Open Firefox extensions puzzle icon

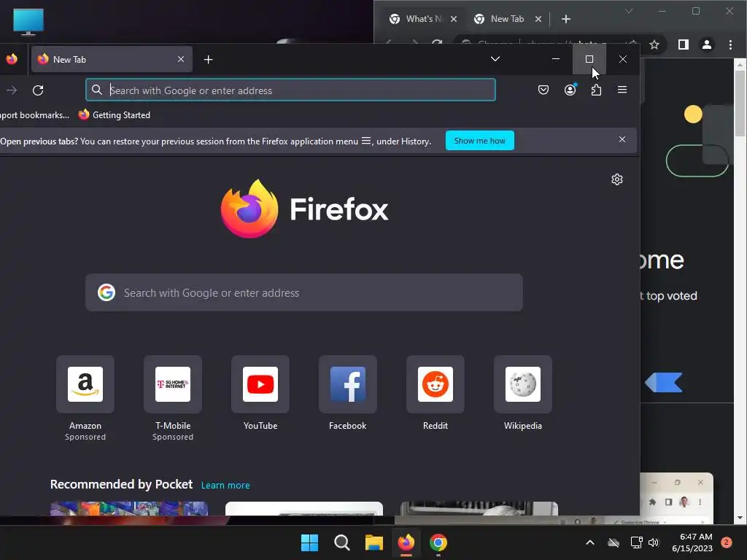coord(596,90)
